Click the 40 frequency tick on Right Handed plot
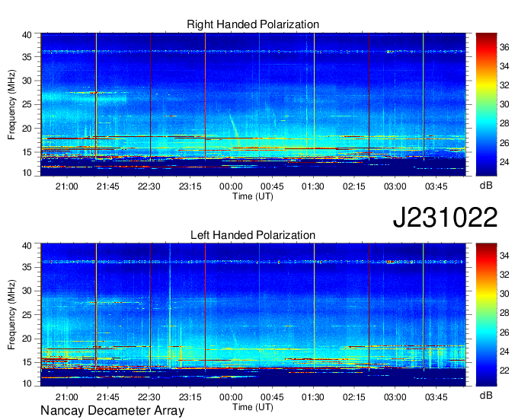The image size is (518, 420). (27, 35)
